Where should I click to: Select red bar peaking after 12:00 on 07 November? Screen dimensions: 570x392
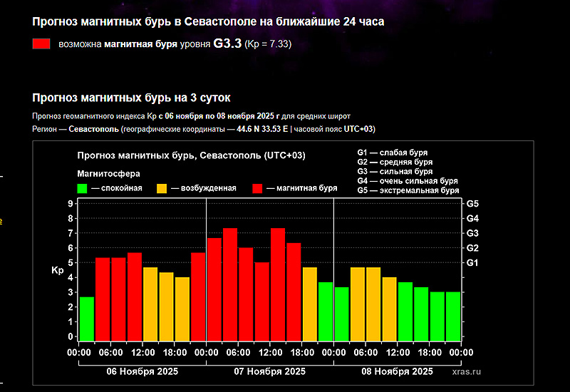(278, 284)
